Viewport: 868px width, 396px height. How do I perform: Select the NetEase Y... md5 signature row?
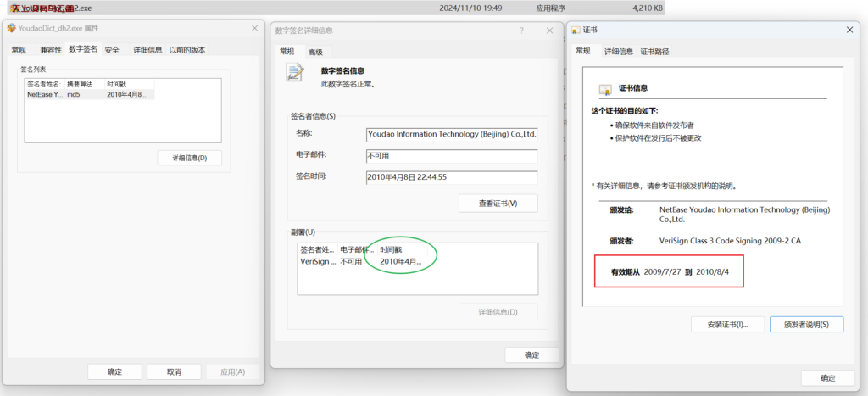click(x=90, y=95)
